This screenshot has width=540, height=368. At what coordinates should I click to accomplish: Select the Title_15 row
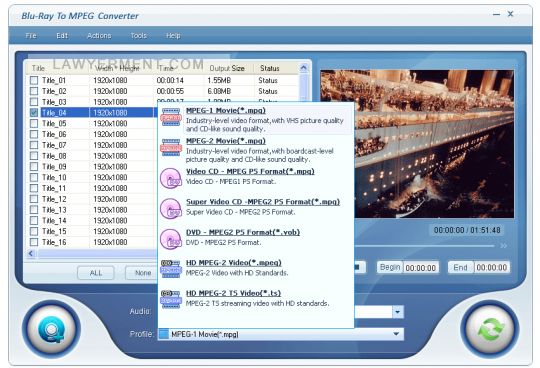[91, 231]
